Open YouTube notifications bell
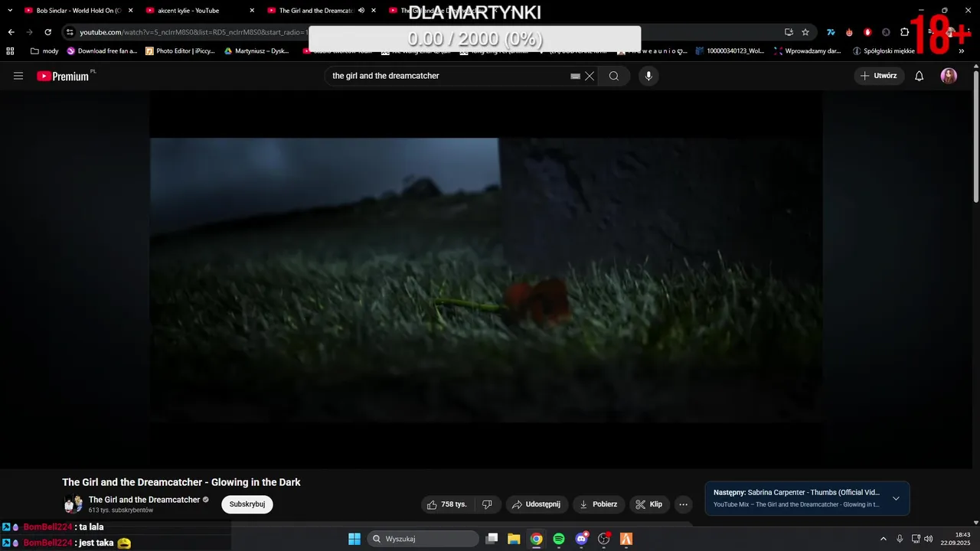This screenshot has height=551, width=980. click(x=920, y=76)
